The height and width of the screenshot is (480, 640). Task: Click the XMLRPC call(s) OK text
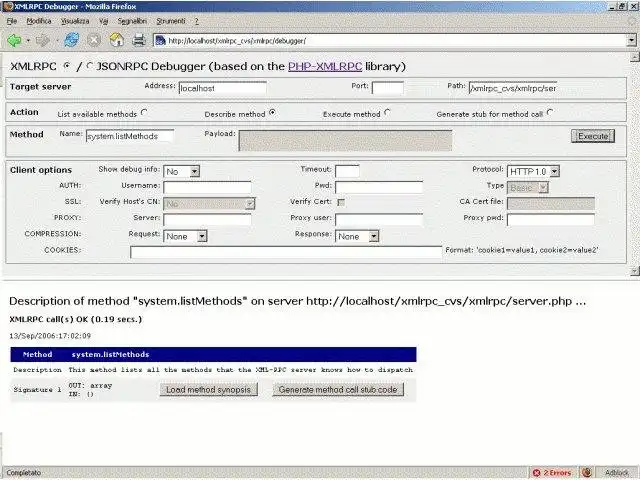coord(76,319)
